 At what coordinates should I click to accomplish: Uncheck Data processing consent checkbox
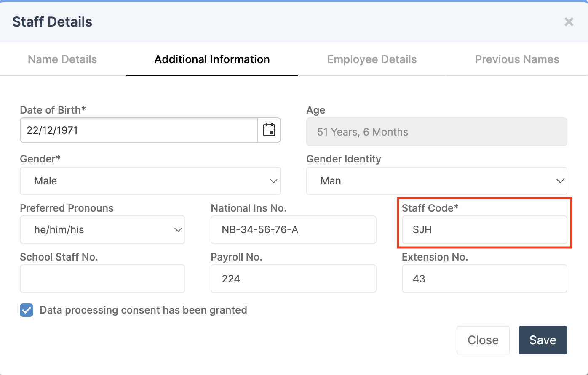[27, 311]
